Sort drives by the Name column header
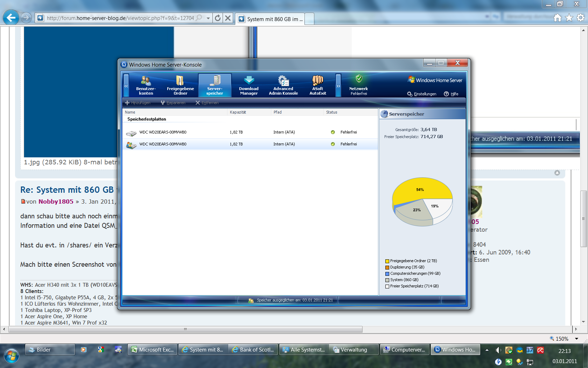 175,112
